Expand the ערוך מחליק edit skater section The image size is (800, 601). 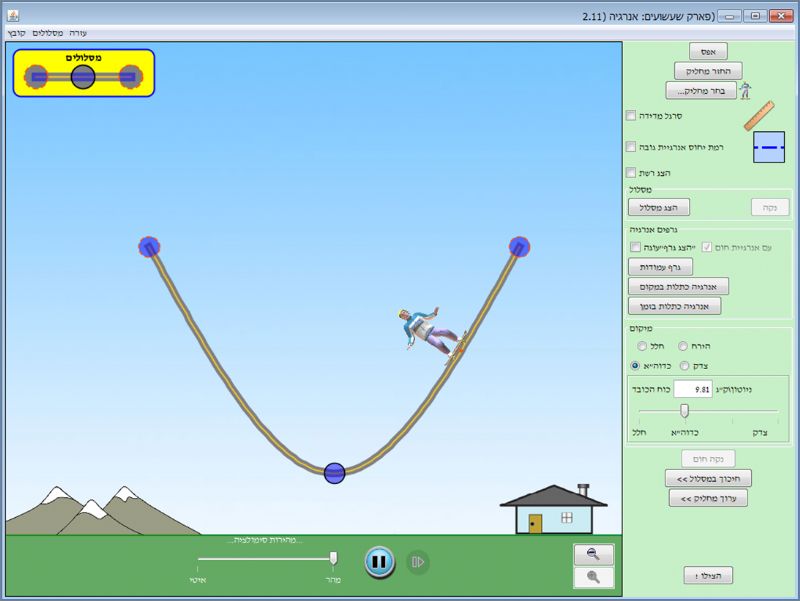[x=708, y=497]
